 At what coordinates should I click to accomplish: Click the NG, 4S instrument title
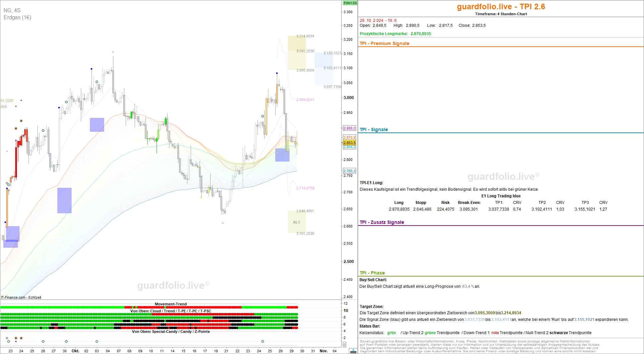[12, 11]
